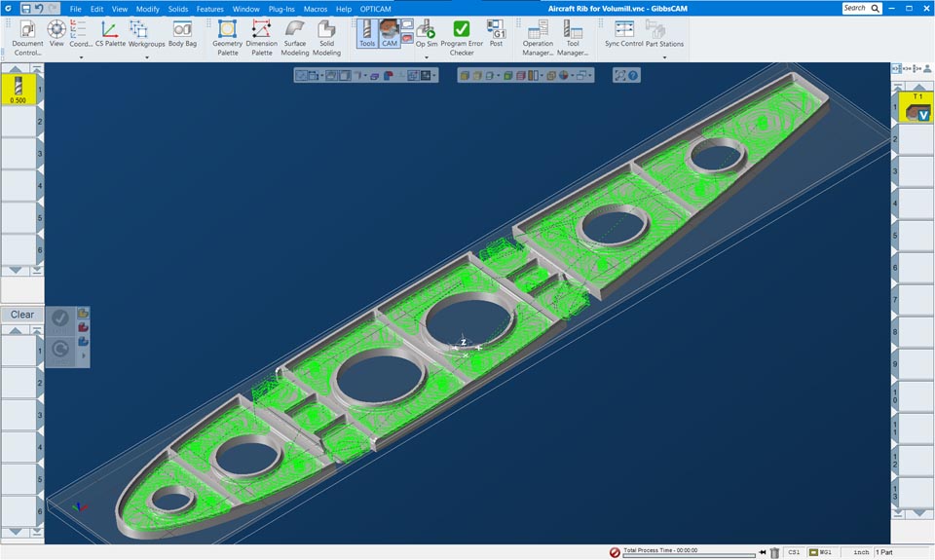Viewport: 935px width, 560px height.
Task: Expand the Document Control dropdown arrow
Action: tap(27, 57)
